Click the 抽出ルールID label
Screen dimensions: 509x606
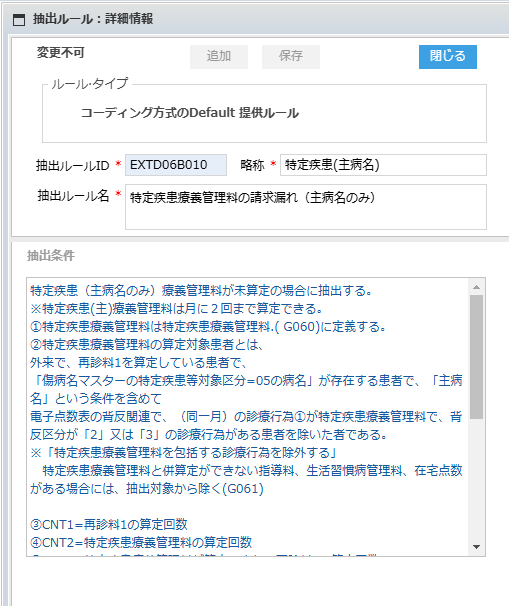point(73,165)
